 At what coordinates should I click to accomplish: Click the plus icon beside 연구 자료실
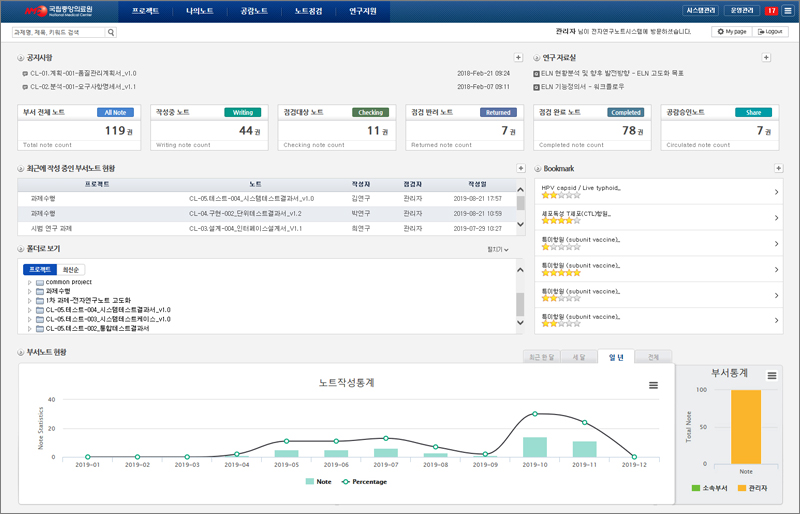click(x=766, y=58)
